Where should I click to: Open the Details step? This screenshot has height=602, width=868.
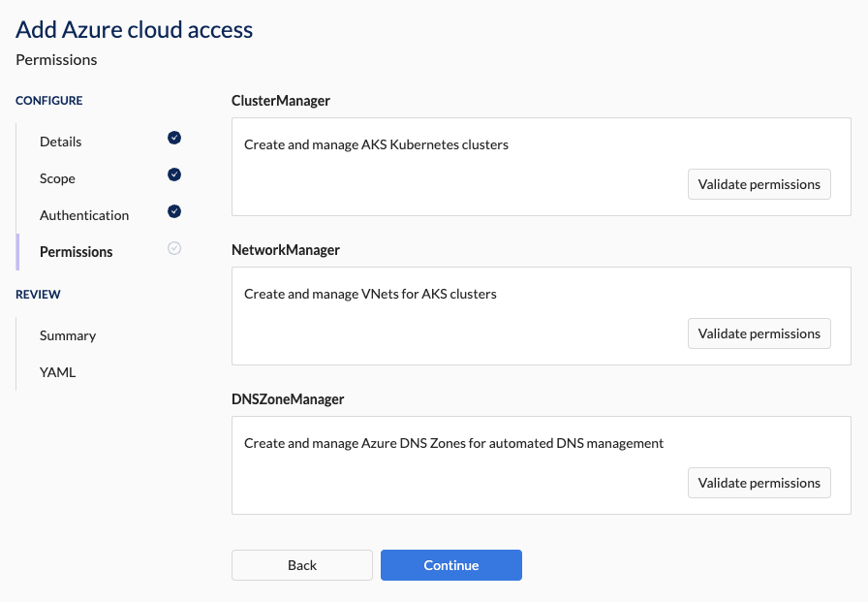[x=61, y=142]
